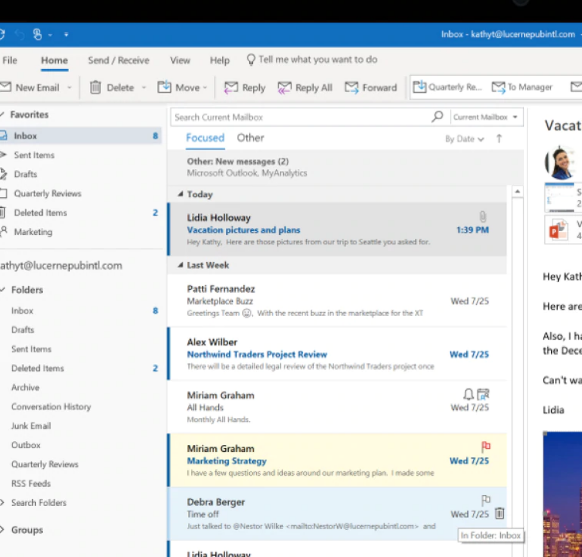Click the message list scrollbar up arrow
This screenshot has height=557, width=582.
click(517, 191)
